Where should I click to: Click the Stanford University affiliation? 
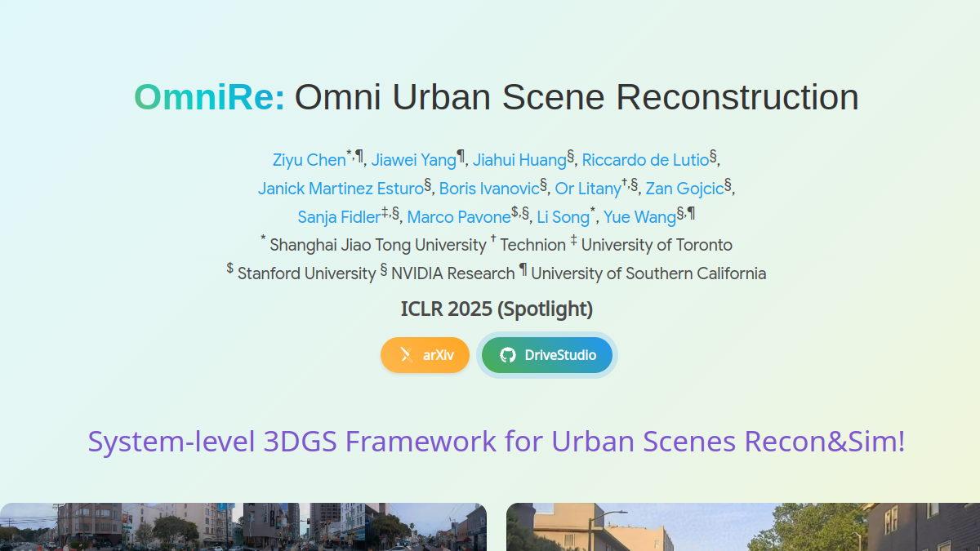coord(306,273)
